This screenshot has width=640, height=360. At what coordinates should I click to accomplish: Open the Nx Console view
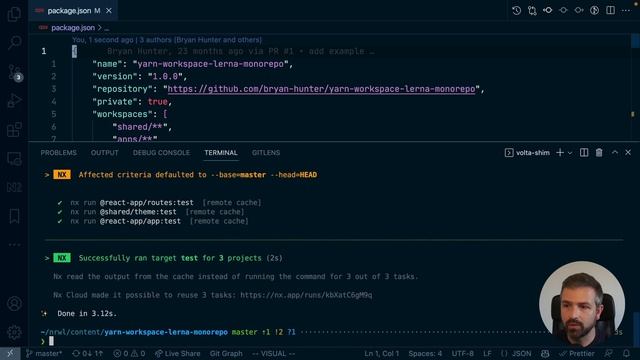[14, 187]
